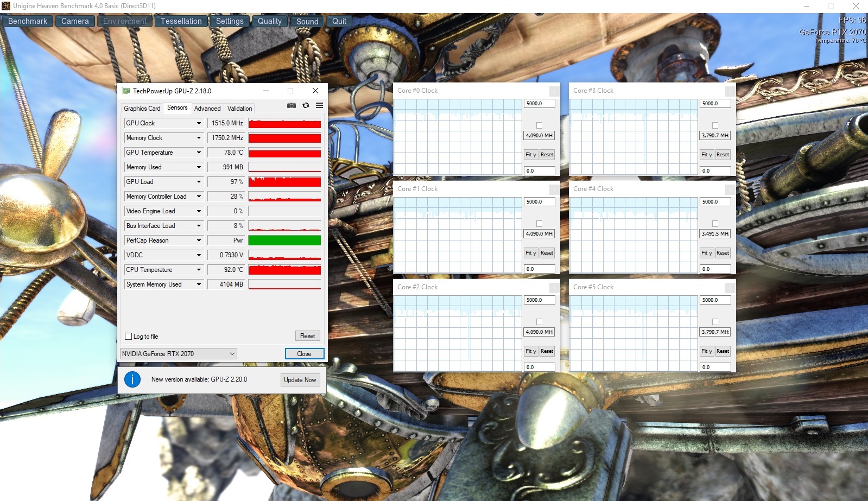Switch to the Advanced tab

click(x=207, y=109)
